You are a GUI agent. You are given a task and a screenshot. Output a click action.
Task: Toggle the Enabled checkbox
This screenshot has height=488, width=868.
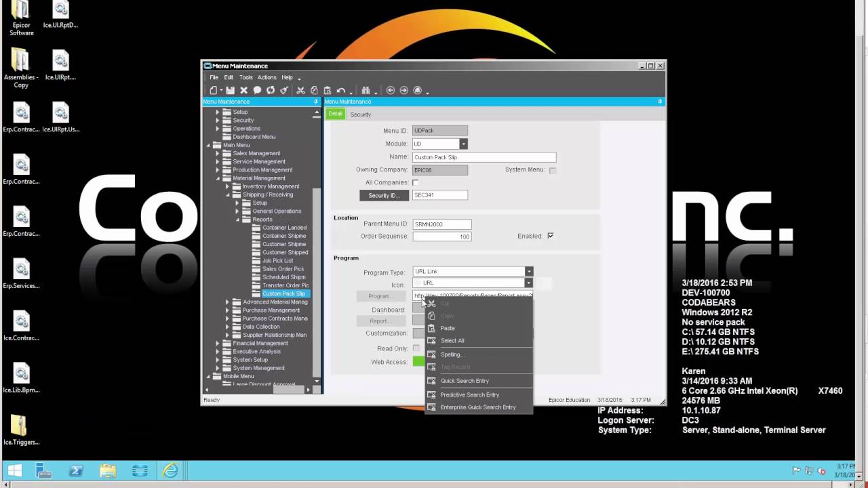[x=550, y=236]
